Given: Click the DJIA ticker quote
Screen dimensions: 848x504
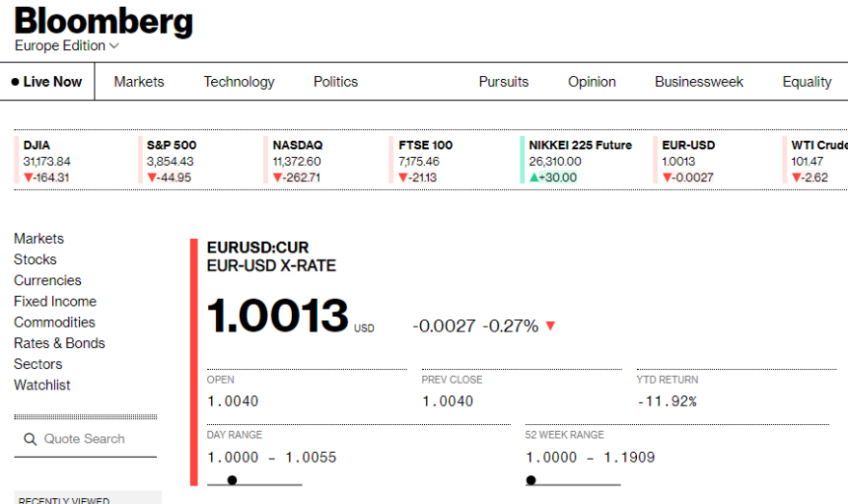Looking at the screenshot, I should pyautogui.click(x=47, y=161).
